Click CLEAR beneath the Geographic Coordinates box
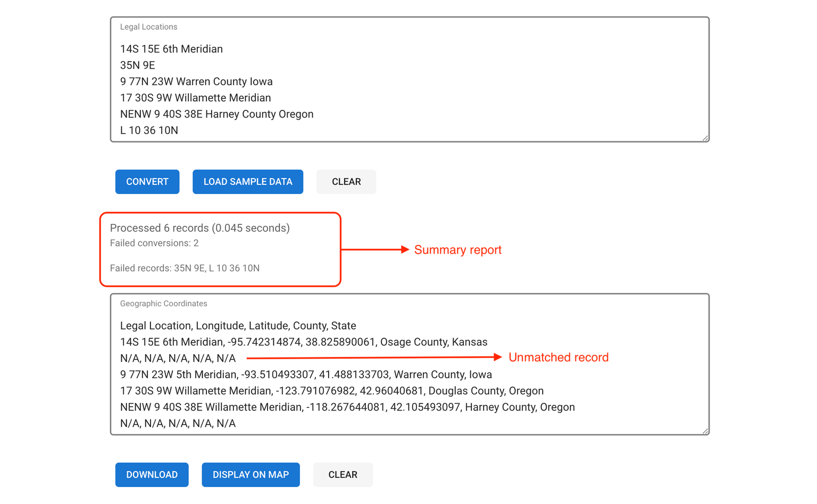This screenshot has height=504, width=817. tap(343, 474)
